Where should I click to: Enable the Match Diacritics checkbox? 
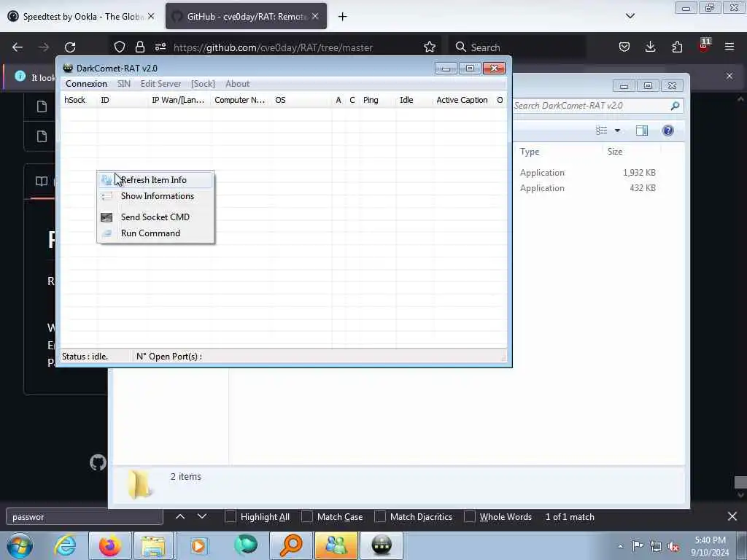click(380, 517)
